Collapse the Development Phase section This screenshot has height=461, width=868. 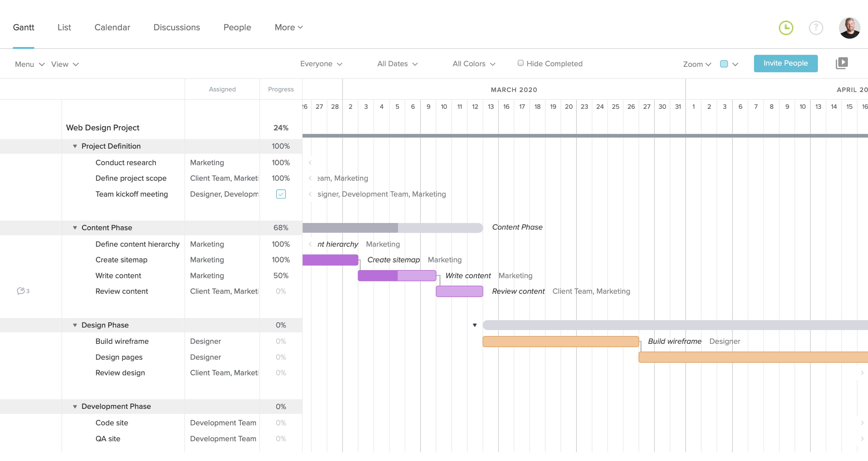[x=75, y=406]
